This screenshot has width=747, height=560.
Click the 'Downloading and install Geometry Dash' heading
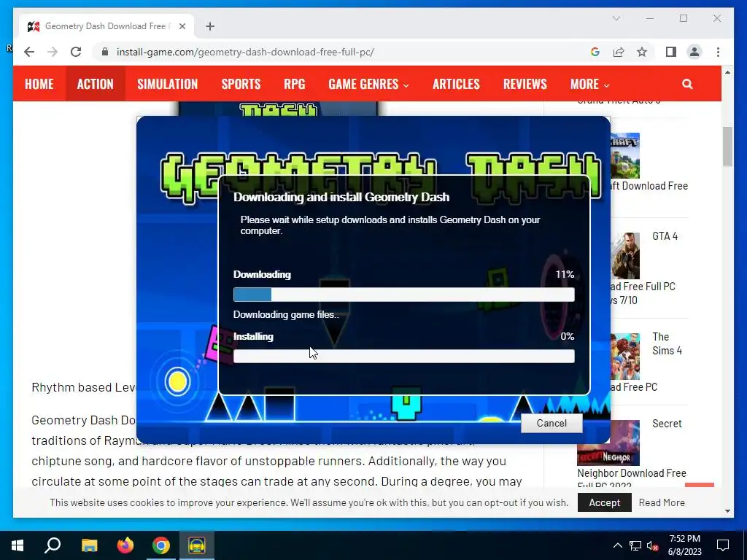pyautogui.click(x=341, y=197)
